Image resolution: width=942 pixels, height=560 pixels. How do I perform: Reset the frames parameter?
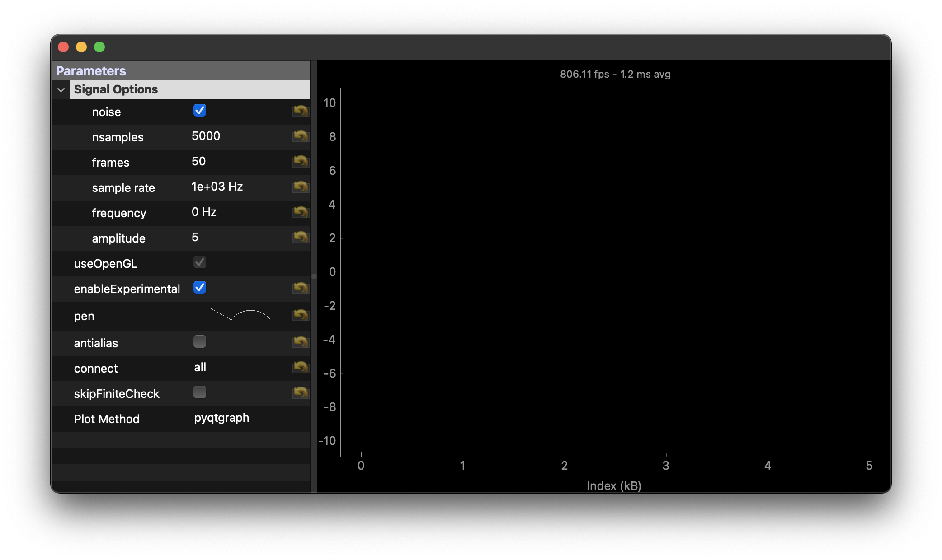pyautogui.click(x=301, y=162)
